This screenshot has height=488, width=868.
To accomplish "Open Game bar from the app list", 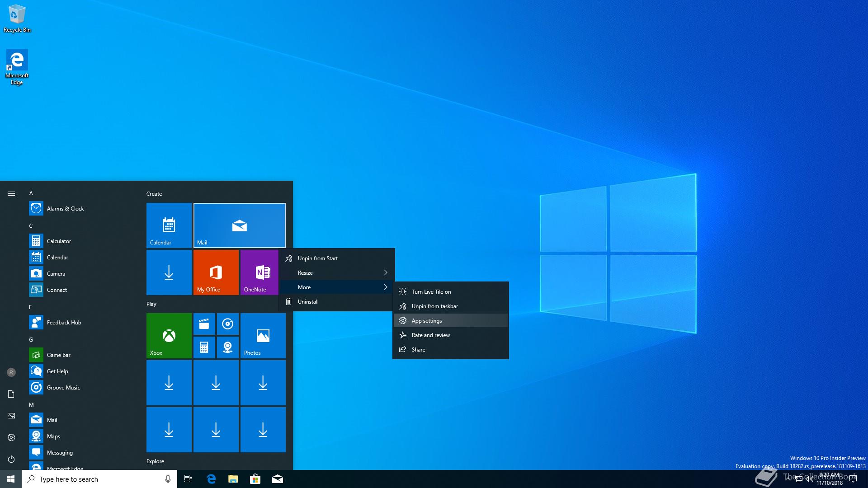I will coord(81,355).
